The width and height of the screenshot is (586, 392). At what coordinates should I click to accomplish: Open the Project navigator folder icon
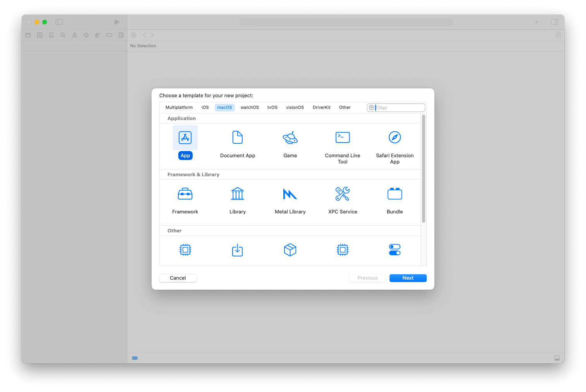click(28, 35)
